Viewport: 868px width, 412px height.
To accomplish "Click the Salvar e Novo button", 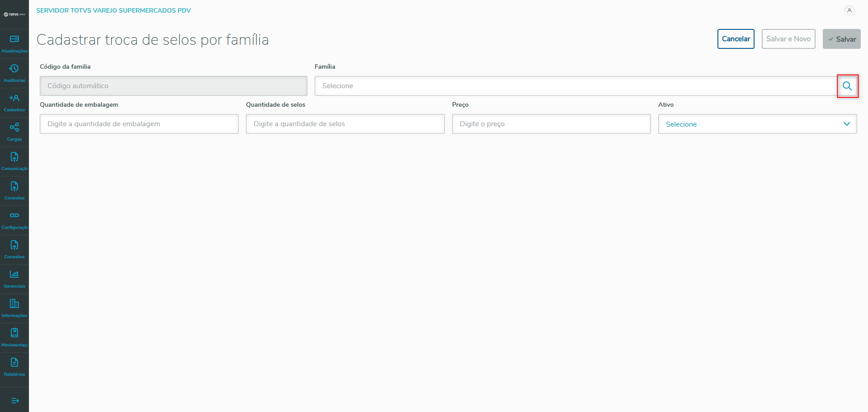I will (x=788, y=39).
